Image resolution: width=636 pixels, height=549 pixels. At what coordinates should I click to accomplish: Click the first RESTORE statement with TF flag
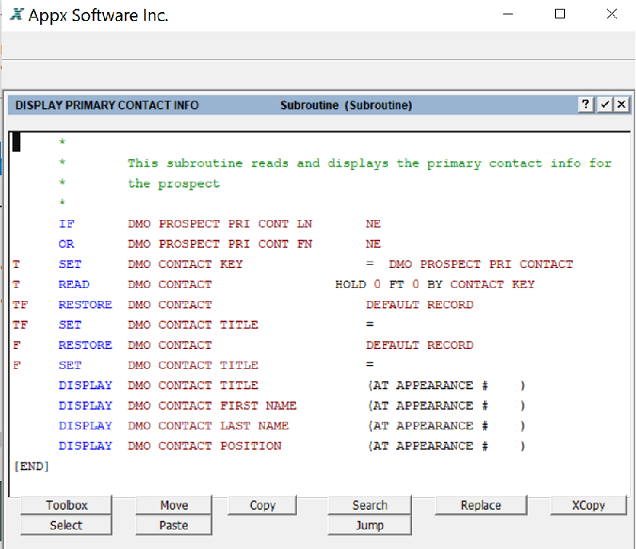tap(85, 305)
